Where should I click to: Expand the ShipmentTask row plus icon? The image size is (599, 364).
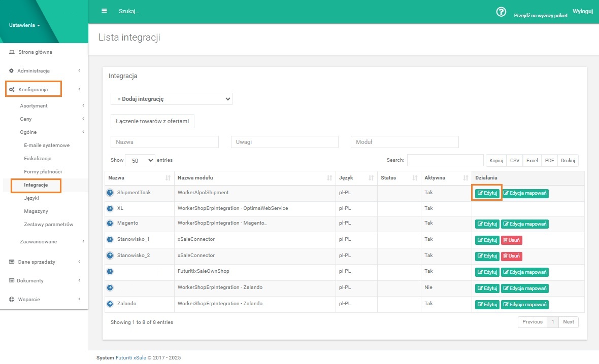[110, 193]
